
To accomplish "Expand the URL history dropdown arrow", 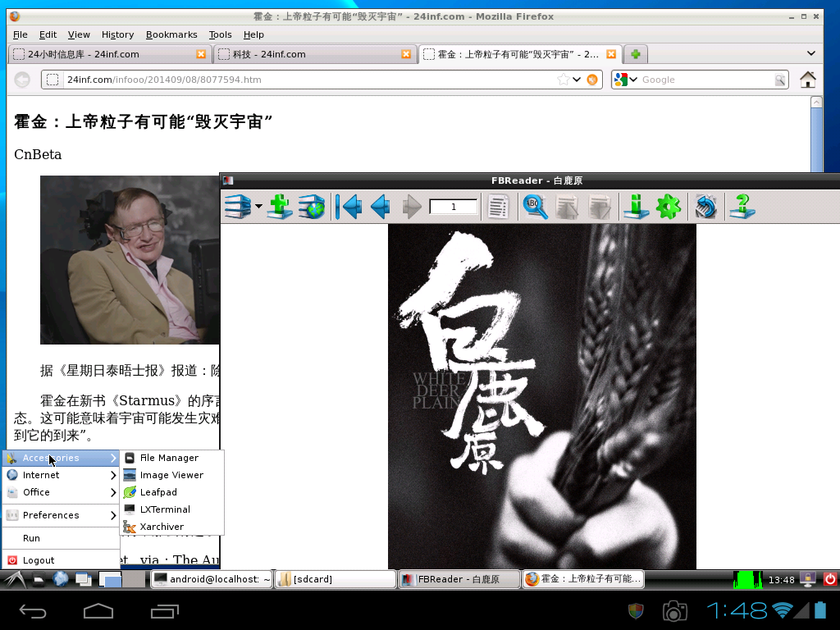I will click(577, 80).
